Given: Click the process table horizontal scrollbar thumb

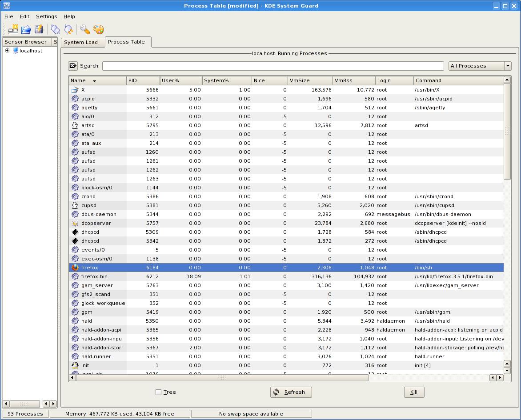Looking at the screenshot, I should tap(222, 377).
